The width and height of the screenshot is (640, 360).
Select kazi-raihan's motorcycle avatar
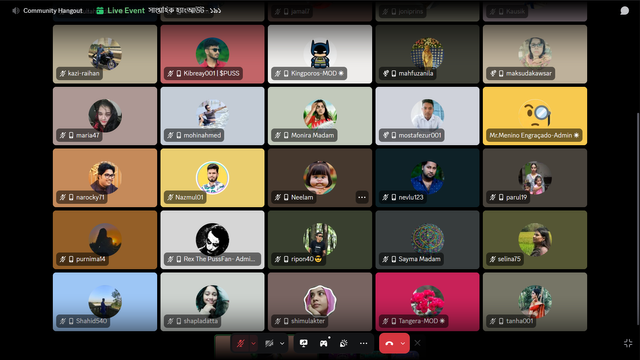[x=105, y=54]
